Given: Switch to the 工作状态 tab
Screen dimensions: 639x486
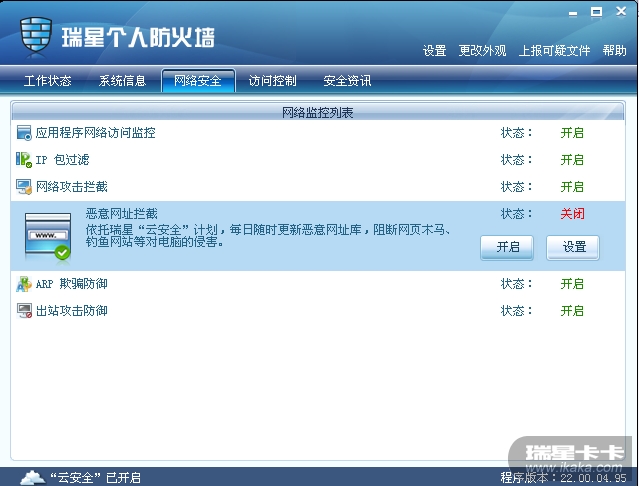Looking at the screenshot, I should [x=47, y=81].
